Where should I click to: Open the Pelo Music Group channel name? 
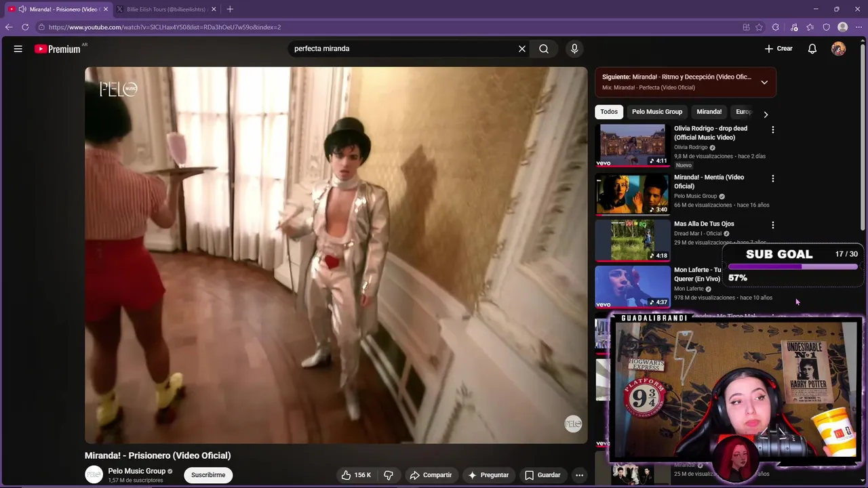136,471
